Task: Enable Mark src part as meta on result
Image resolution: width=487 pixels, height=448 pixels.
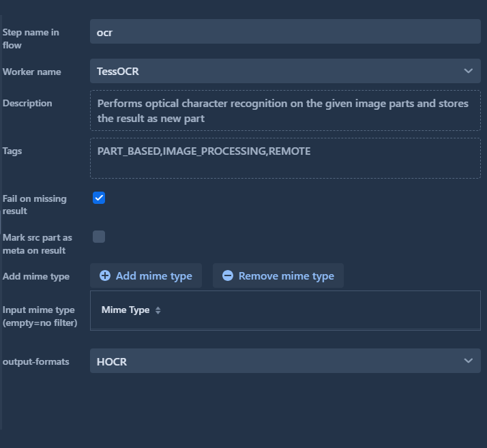Action: click(x=99, y=237)
